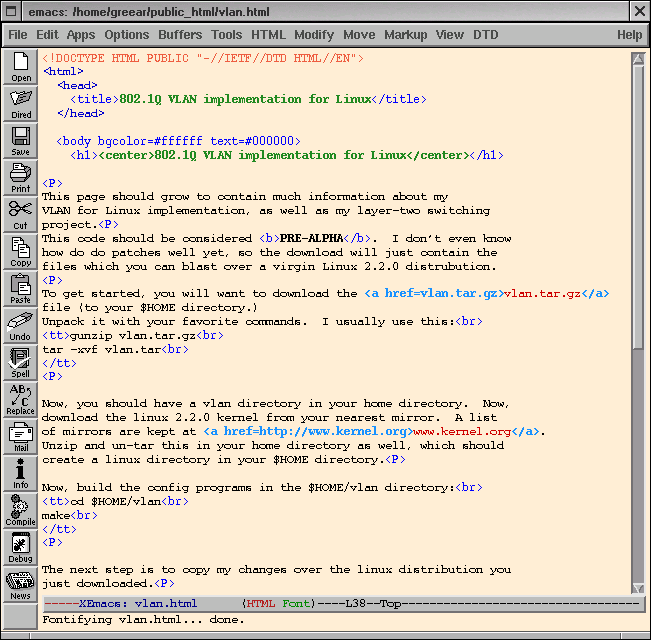Run the Spell checker icon
Image resolution: width=651 pixels, height=640 pixels.
(21, 363)
